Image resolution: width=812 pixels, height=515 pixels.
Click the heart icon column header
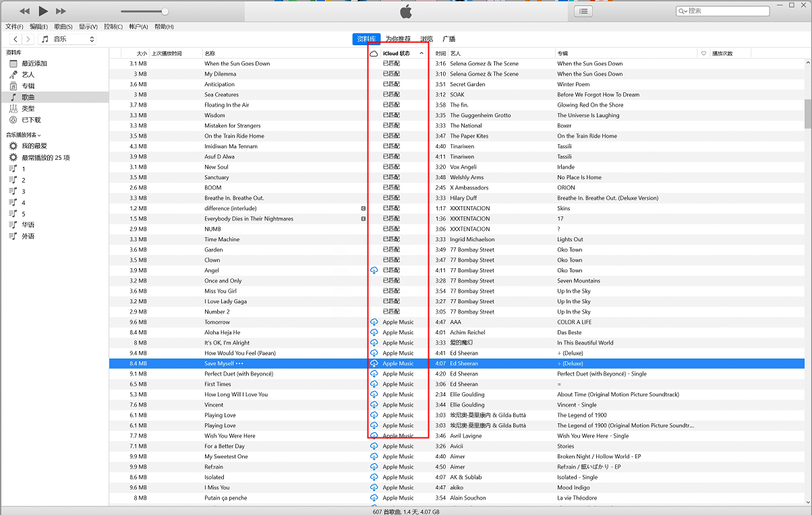coord(703,53)
